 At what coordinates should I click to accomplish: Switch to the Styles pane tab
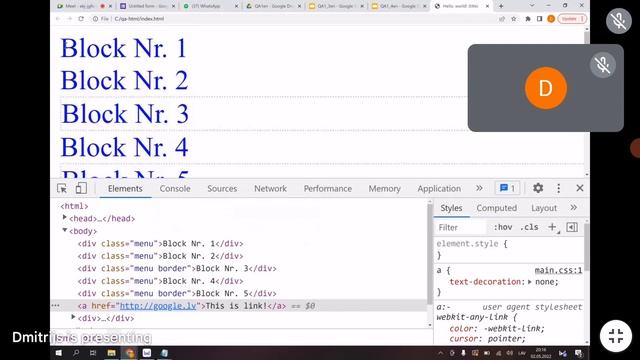[451, 208]
